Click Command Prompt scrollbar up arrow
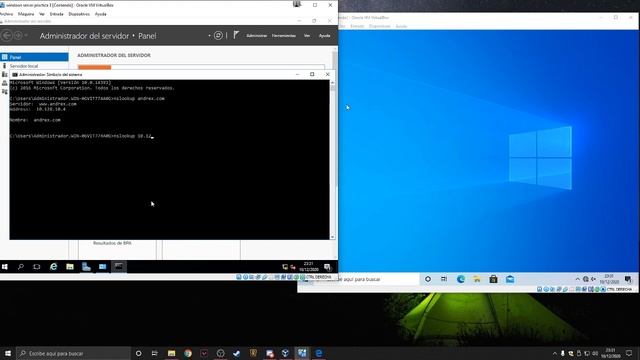The height and width of the screenshot is (360, 640). click(332, 83)
